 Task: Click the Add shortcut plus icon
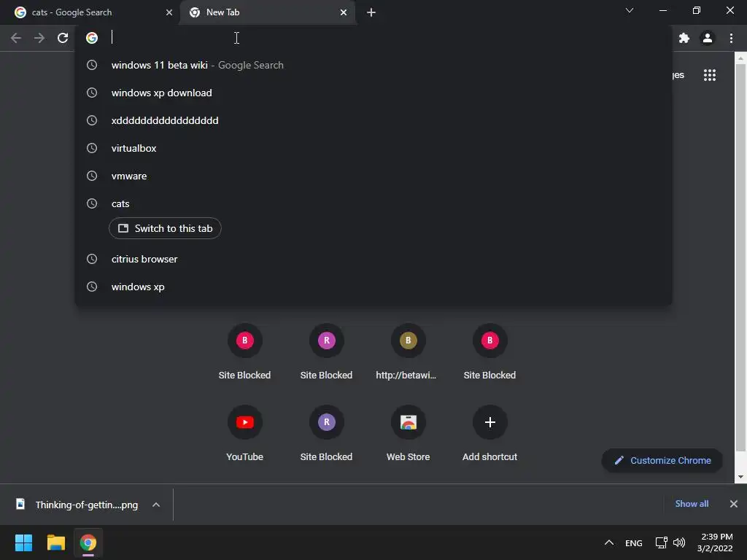[x=489, y=422]
